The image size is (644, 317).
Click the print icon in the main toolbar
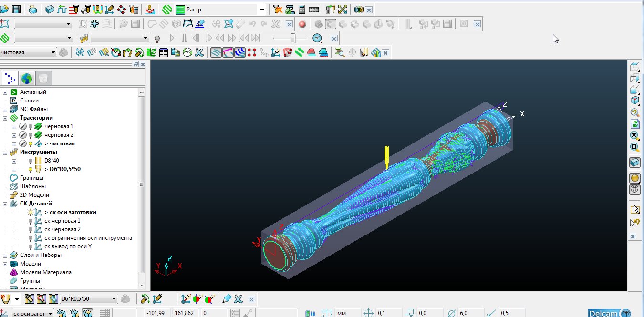click(x=32, y=9)
